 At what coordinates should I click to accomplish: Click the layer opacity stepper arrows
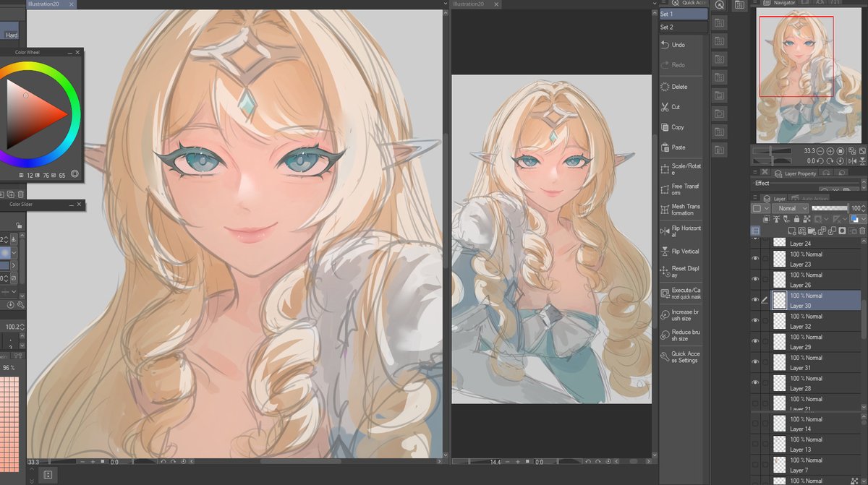click(x=864, y=208)
